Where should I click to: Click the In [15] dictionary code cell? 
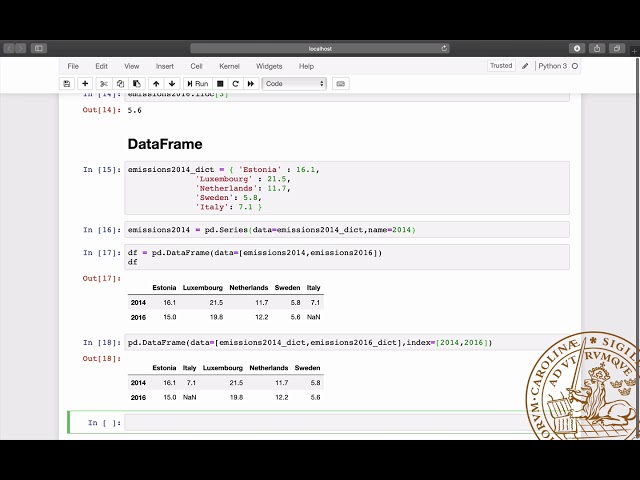pyautogui.click(x=347, y=188)
